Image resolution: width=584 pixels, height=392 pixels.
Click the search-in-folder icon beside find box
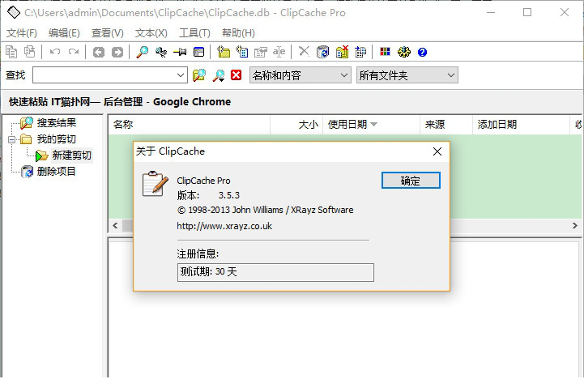[199, 75]
